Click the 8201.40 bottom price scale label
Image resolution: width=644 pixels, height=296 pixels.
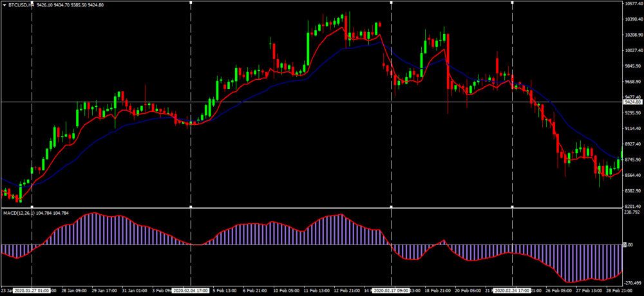click(x=633, y=206)
